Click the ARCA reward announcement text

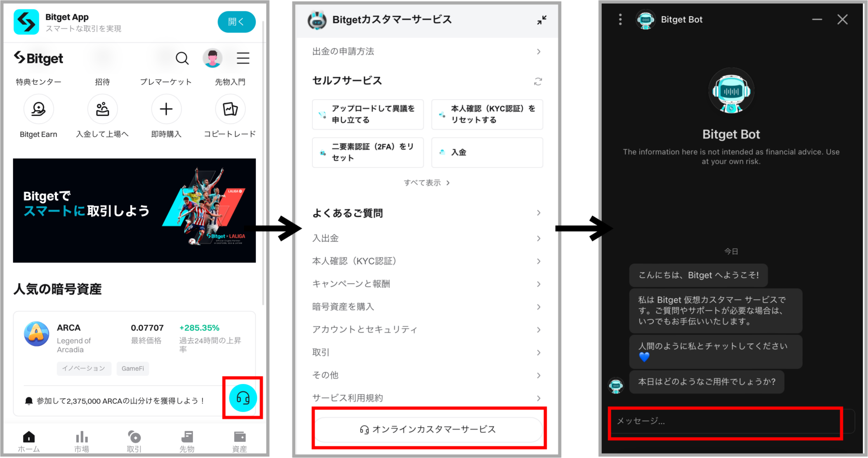121,401
